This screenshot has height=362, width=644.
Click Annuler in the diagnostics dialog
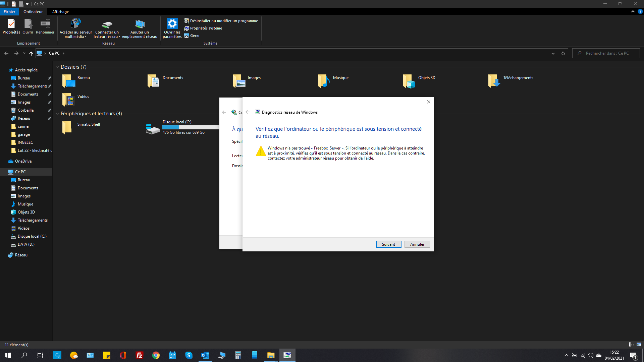[x=417, y=244]
